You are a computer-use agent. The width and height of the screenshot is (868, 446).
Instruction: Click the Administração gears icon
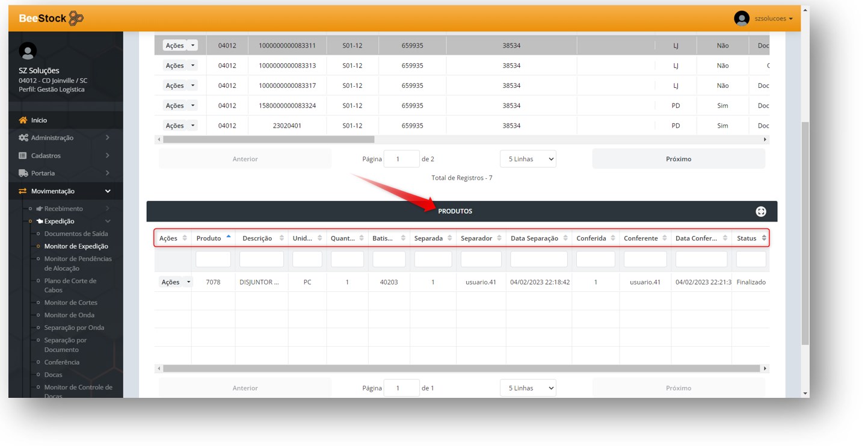point(23,138)
